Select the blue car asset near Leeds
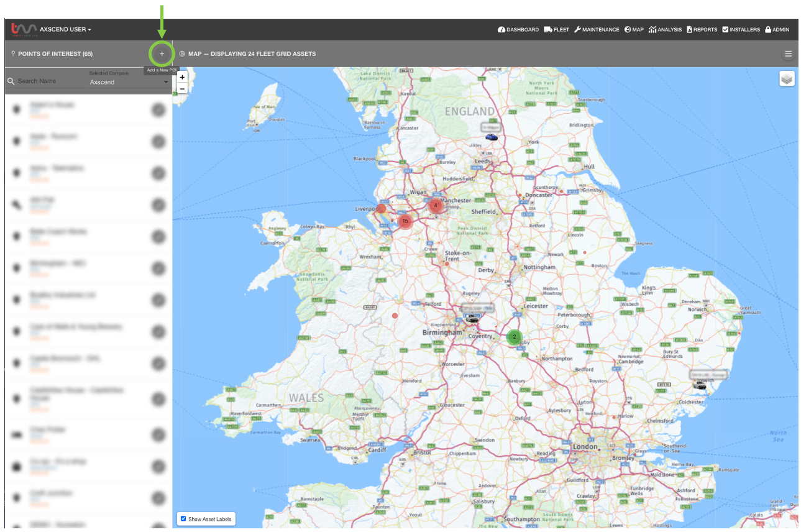Image resolution: width=801 pixels, height=532 pixels. coord(492,137)
